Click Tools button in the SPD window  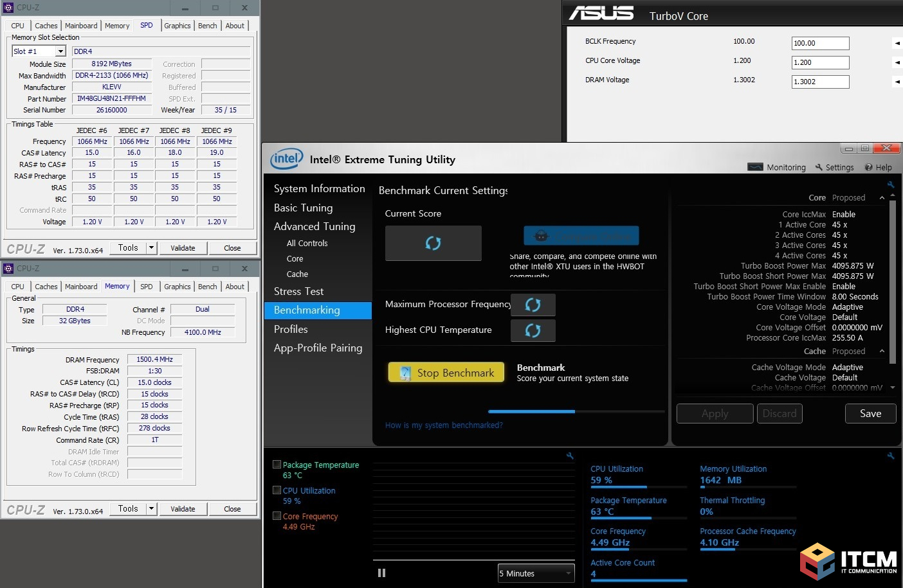point(128,247)
